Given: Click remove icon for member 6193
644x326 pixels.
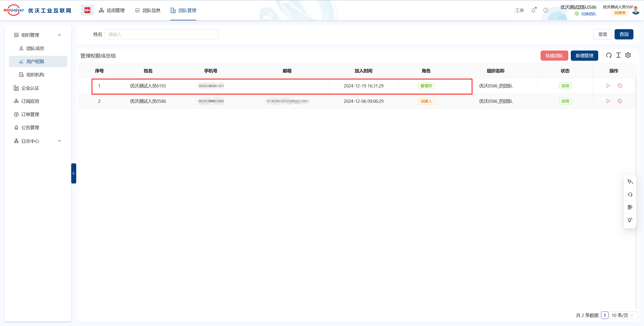Looking at the screenshot, I should point(608,86).
